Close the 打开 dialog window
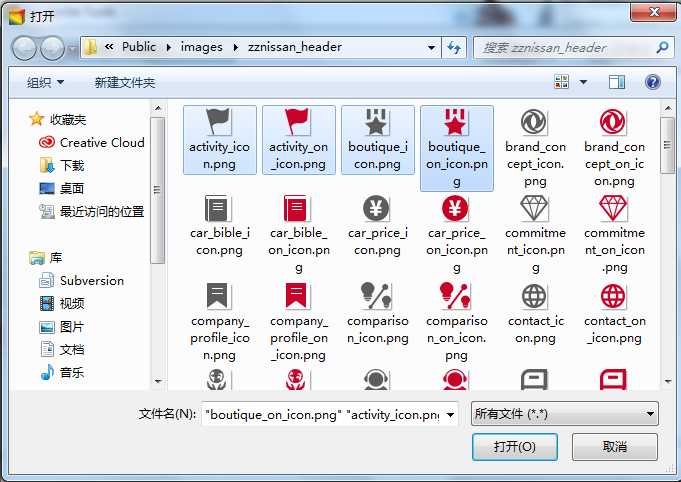The image size is (681, 482). 654,12
